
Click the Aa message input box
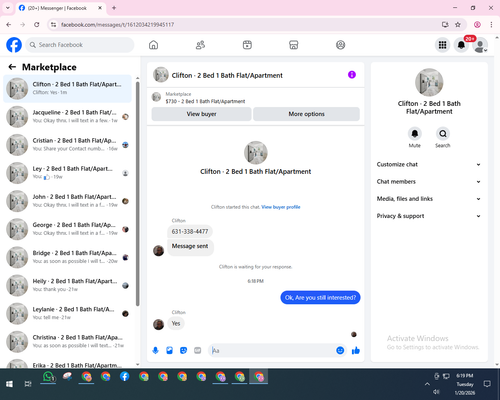[272, 350]
